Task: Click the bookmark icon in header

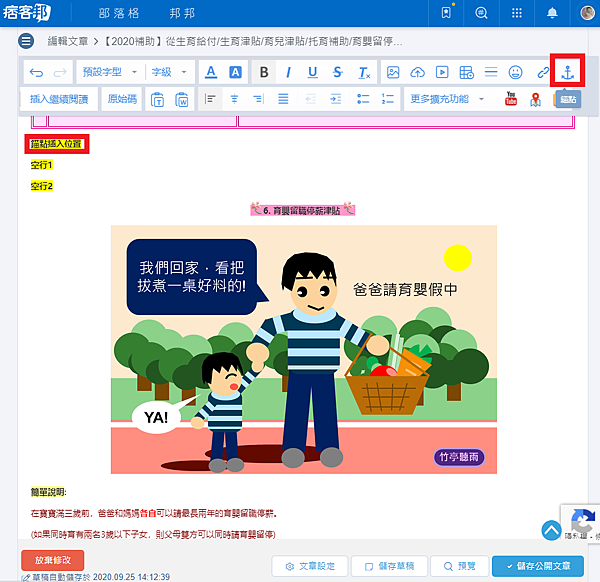Action: click(446, 13)
